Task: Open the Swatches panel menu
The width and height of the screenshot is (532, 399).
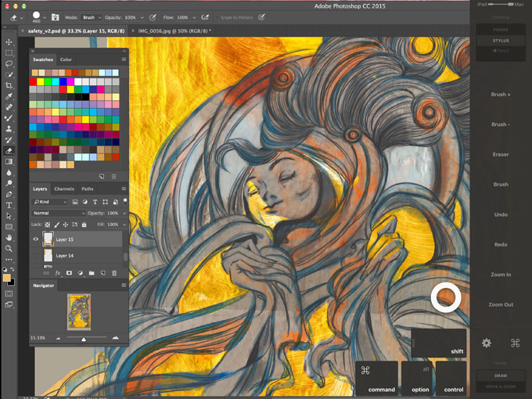Action: pyautogui.click(x=124, y=59)
